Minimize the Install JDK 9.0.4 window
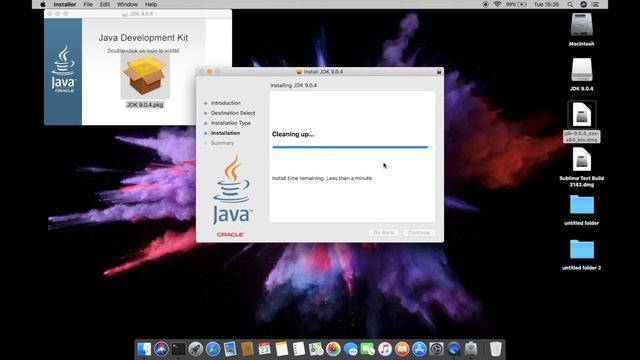 [x=209, y=71]
